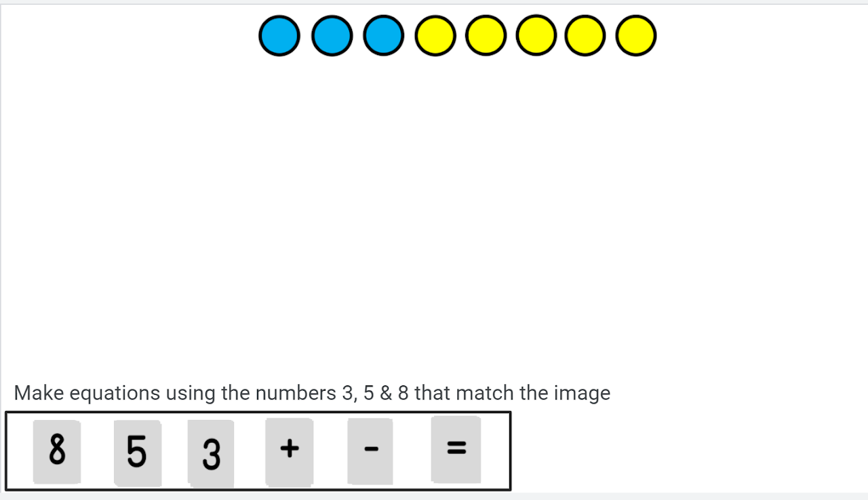
Task: Click the fourth yellow circle from left
Action: point(586,36)
